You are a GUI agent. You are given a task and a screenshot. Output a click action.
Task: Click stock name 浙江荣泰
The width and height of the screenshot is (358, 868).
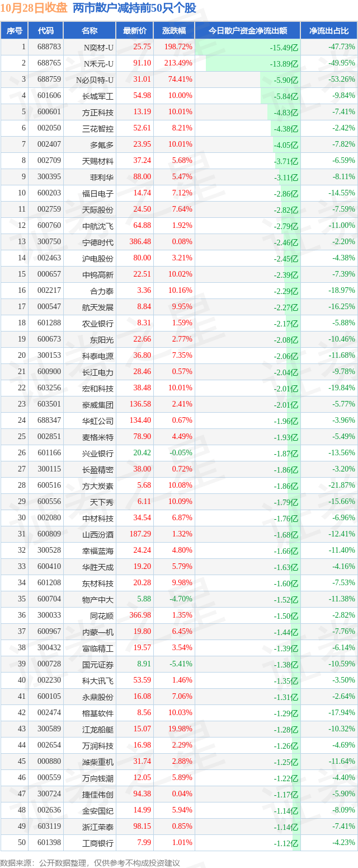[x=98, y=827]
